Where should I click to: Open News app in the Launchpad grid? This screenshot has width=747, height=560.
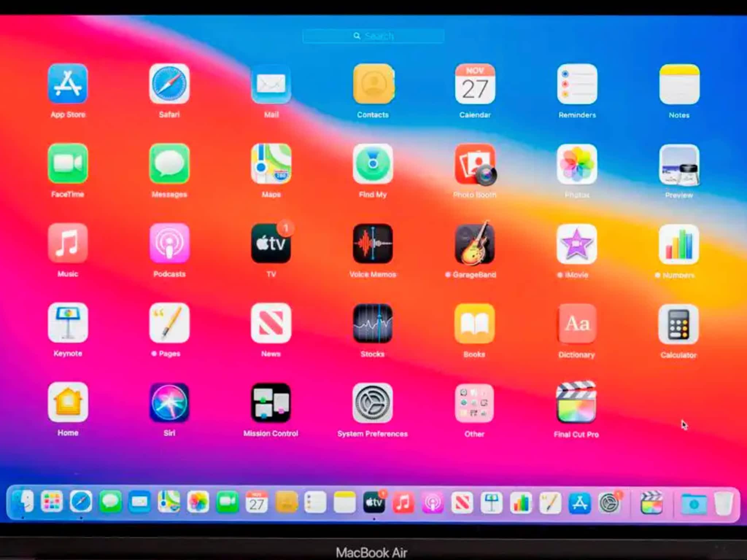pos(271,323)
